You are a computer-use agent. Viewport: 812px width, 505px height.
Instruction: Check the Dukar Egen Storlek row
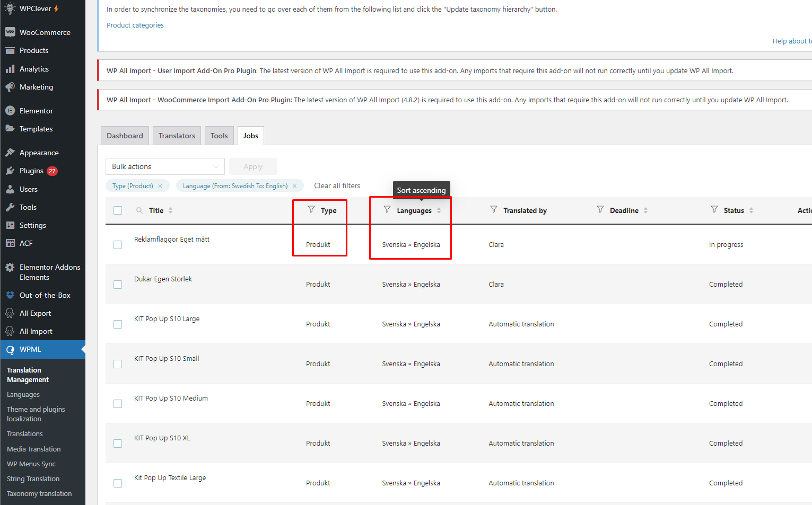pos(118,285)
